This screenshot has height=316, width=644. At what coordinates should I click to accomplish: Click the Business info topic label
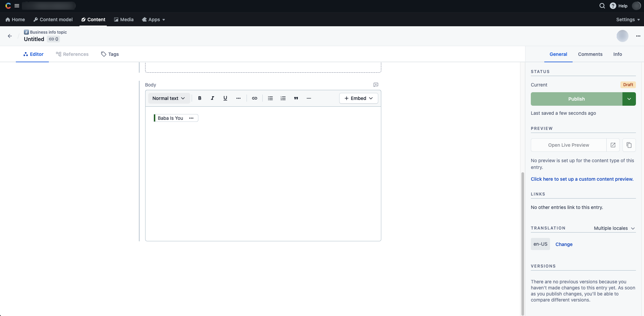(48, 32)
